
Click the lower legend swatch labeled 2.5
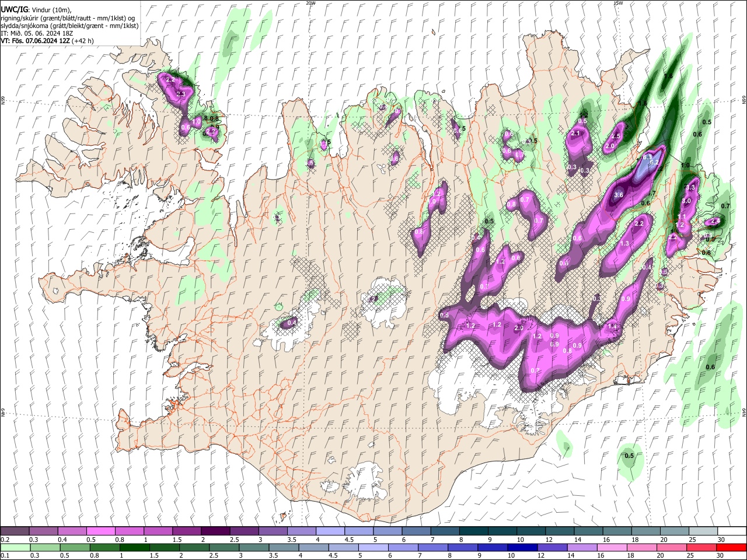click(x=224, y=547)
